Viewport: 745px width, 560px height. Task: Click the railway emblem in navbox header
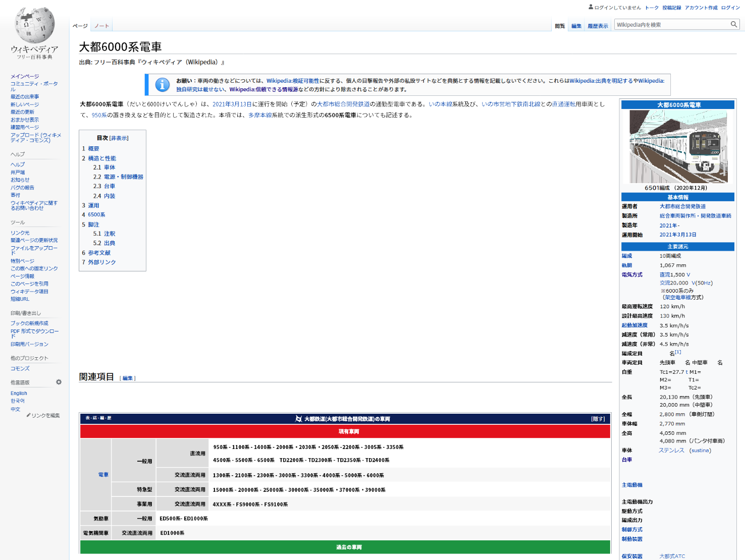pyautogui.click(x=298, y=419)
